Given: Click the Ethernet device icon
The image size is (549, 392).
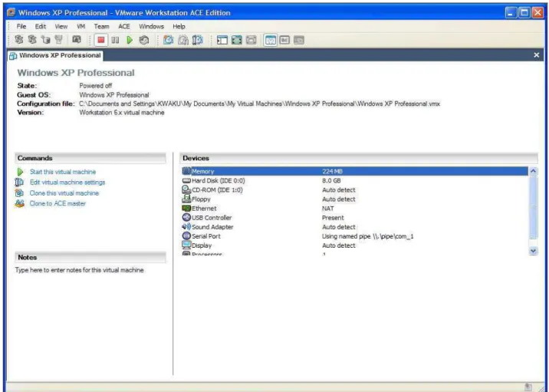Looking at the screenshot, I should [x=186, y=208].
